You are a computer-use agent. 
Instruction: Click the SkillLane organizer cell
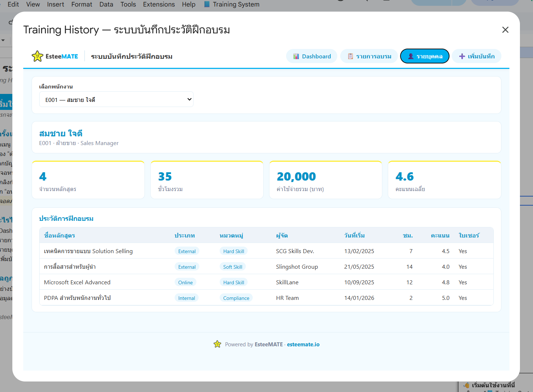tap(287, 282)
